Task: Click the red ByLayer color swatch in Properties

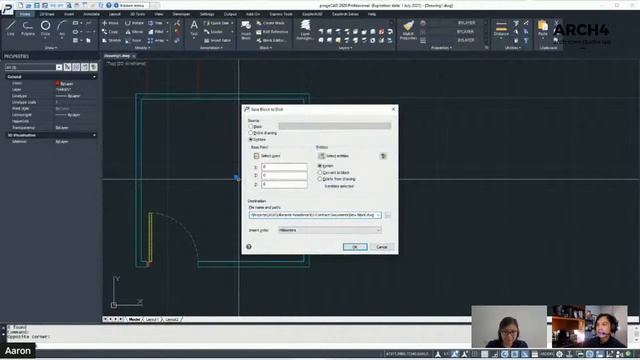Action: click(x=58, y=83)
